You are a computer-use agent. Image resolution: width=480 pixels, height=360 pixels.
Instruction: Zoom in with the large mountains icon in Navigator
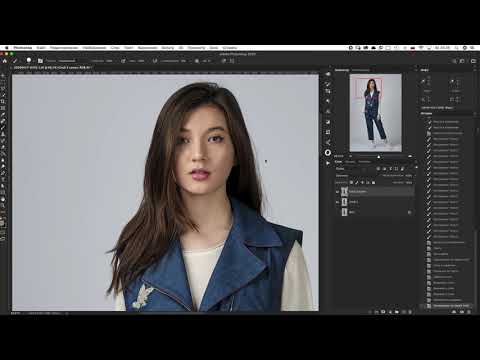(410, 156)
